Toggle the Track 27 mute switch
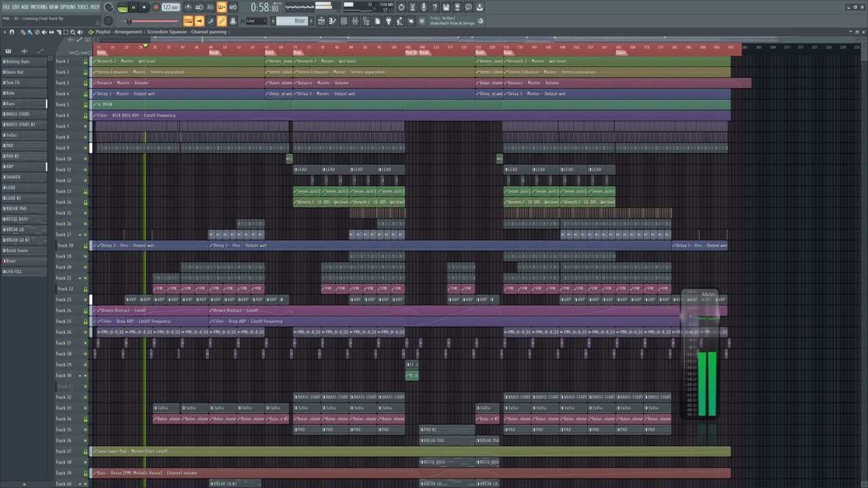Image resolution: width=868 pixels, height=488 pixels. click(x=85, y=343)
